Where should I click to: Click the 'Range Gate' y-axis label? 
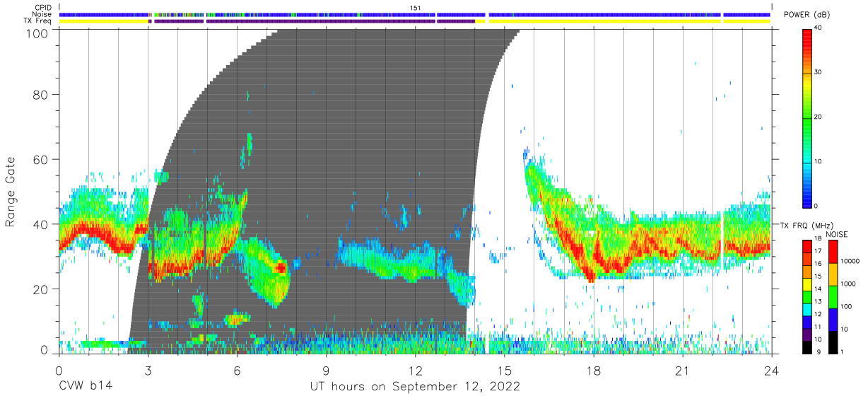click(11, 192)
